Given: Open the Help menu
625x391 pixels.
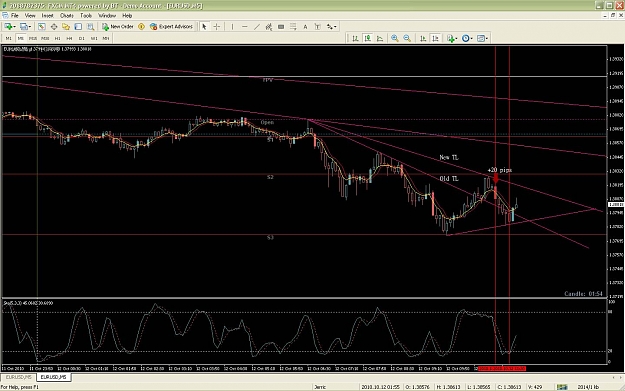Looking at the screenshot, I should point(127,16).
